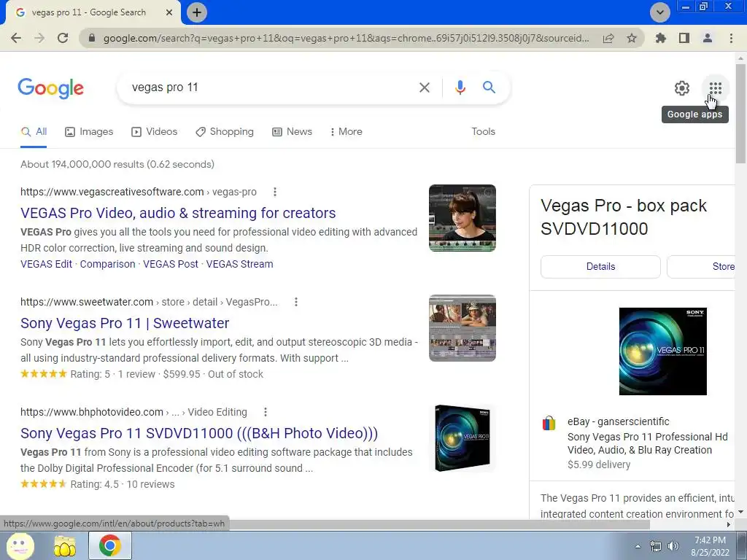This screenshot has width=747, height=560.
Task: Click the result count text About 194,000,000 results
Action: pyautogui.click(x=117, y=164)
